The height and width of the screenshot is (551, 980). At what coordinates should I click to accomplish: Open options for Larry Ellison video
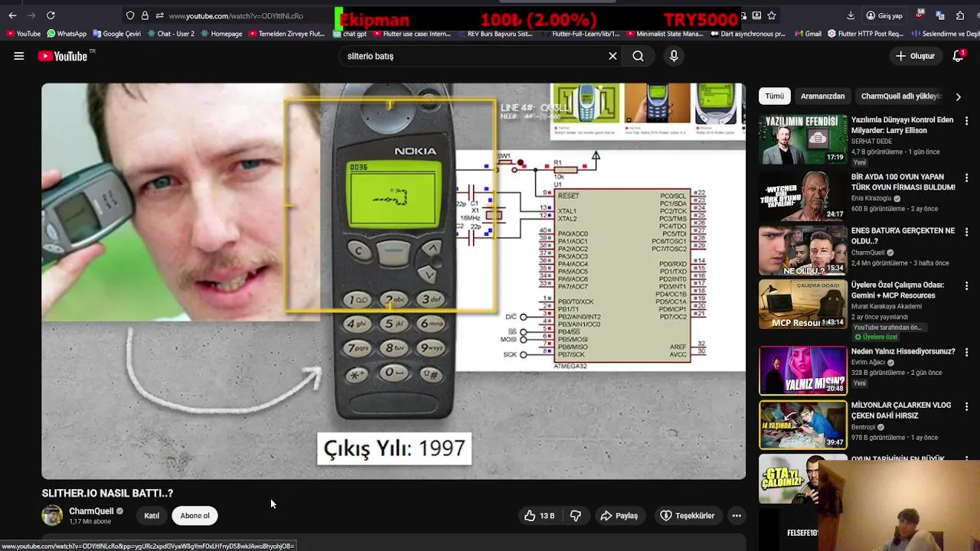[x=966, y=121]
